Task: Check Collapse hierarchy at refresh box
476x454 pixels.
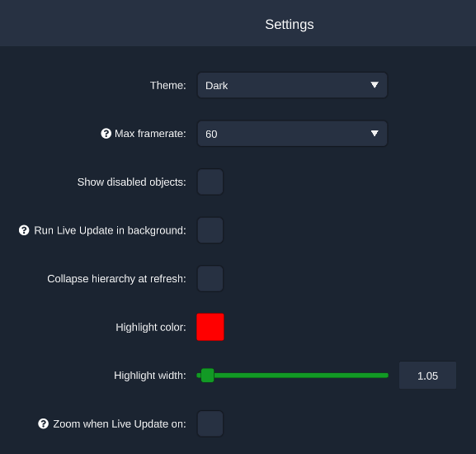Action: 210,279
